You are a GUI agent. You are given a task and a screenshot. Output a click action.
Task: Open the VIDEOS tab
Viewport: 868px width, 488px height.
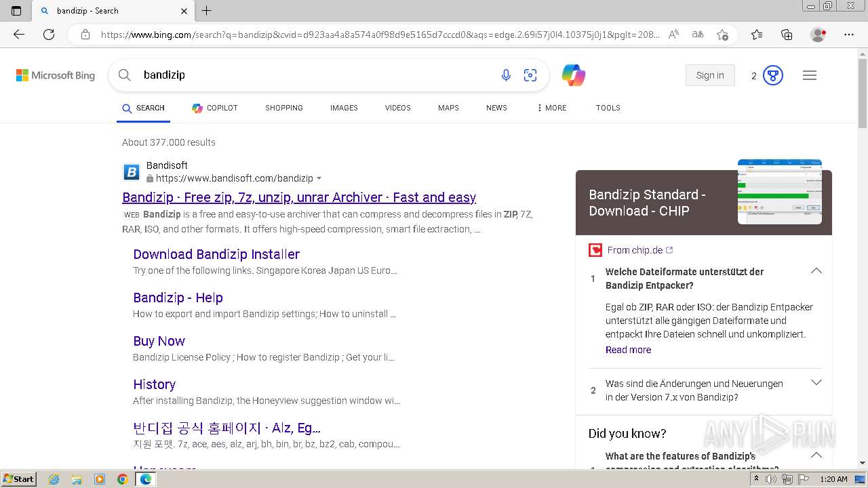tap(398, 108)
